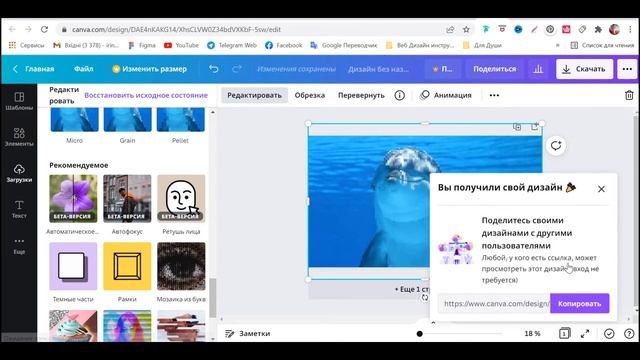This screenshot has height=360, width=640.
Task: Click the duplicate page icon above canvas
Action: 517,127
